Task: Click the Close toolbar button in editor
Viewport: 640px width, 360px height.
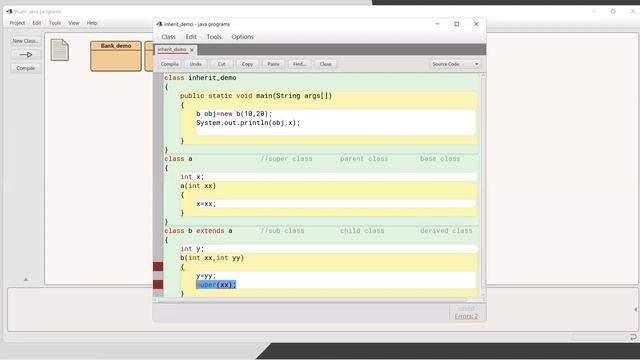Action: [x=325, y=64]
